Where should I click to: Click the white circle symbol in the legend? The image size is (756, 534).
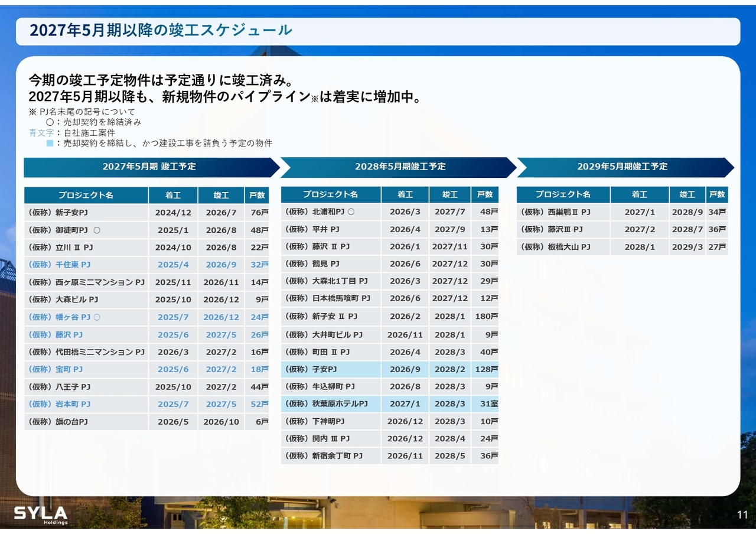click(50, 122)
